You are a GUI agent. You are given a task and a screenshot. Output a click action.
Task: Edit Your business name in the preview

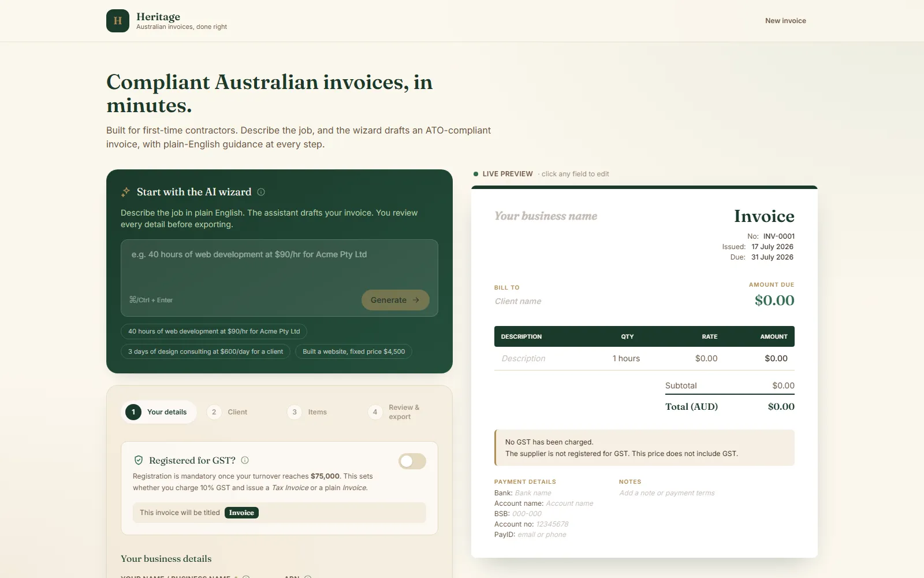click(x=546, y=216)
